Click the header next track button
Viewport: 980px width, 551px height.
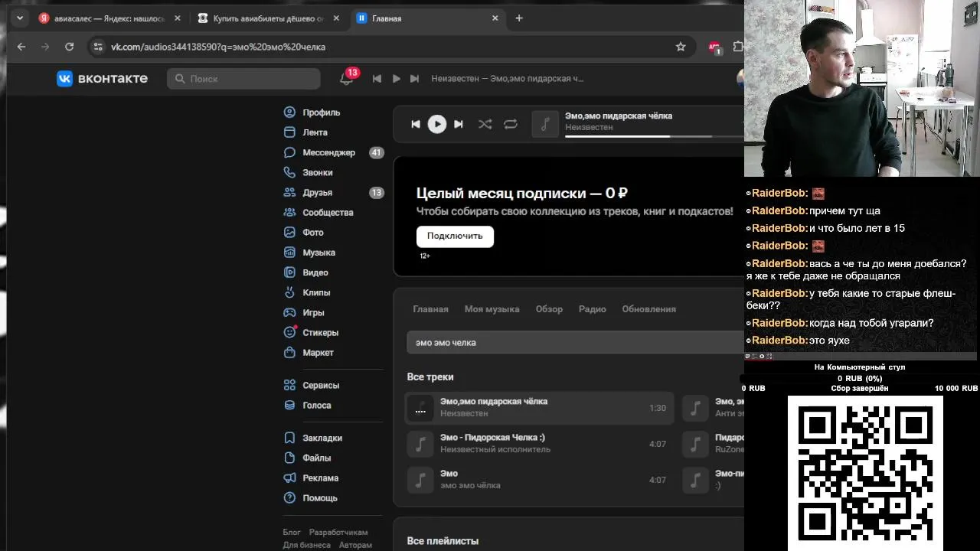tap(414, 78)
